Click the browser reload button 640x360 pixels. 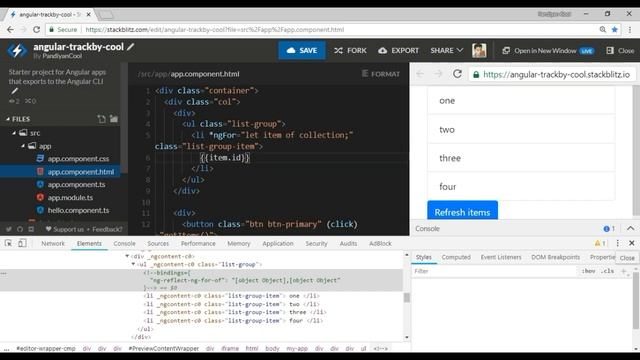[x=36, y=29]
